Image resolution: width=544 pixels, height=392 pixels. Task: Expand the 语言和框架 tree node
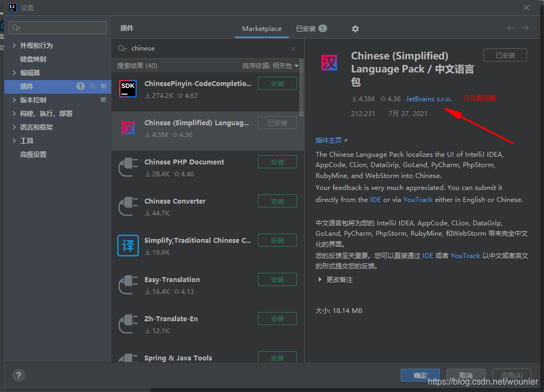(14, 127)
